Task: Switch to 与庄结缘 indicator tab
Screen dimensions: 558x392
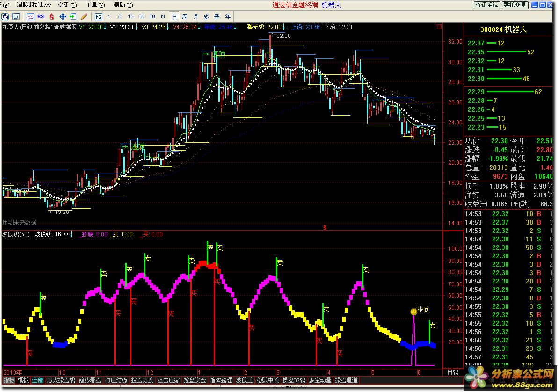Action: (116, 380)
